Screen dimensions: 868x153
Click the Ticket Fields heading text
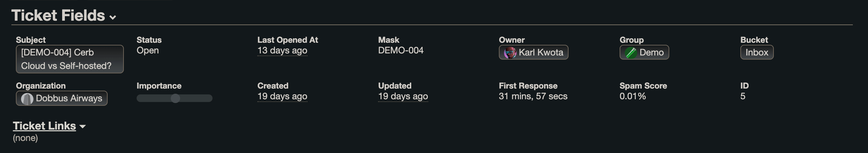[58, 16]
